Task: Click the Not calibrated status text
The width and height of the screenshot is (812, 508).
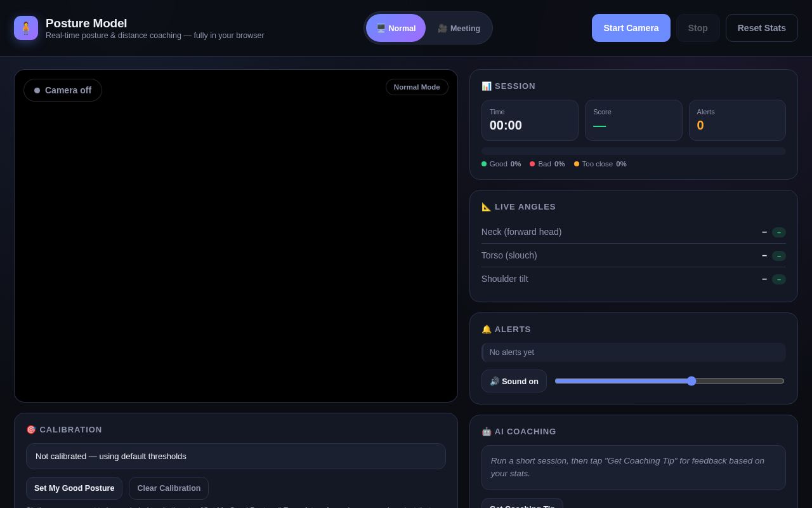Action: (x=236, y=456)
